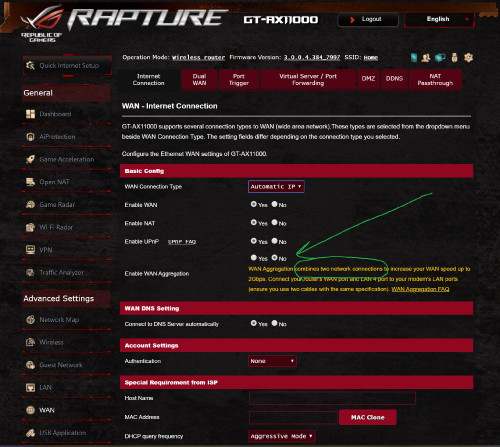
Task: Click the Traffic Analyzer icon
Action: (30, 272)
